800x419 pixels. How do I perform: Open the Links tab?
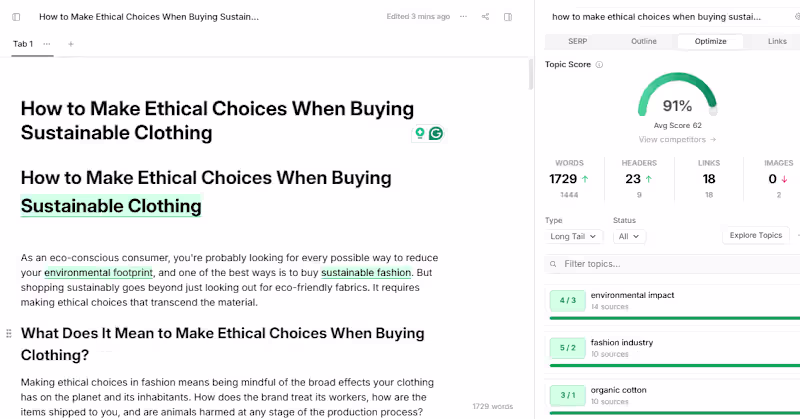(x=776, y=42)
